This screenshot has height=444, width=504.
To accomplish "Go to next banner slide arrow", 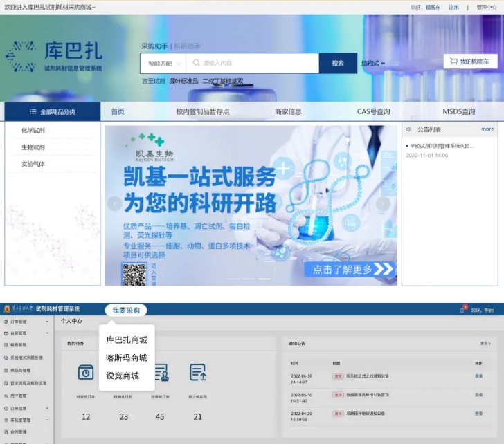I will 383,204.
